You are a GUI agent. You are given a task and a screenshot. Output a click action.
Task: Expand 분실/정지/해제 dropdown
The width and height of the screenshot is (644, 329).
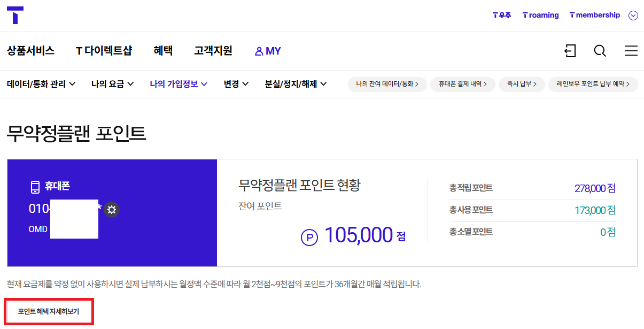coord(296,84)
